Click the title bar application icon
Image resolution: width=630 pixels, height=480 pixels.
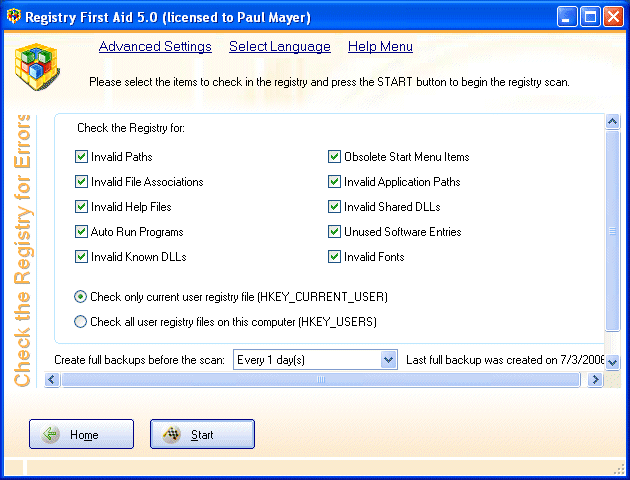coord(13,16)
